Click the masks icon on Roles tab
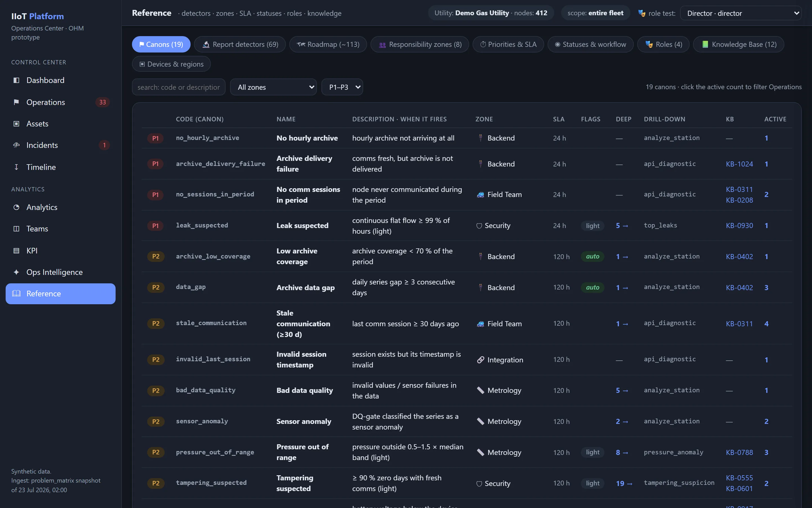This screenshot has width=812, height=508. point(649,44)
